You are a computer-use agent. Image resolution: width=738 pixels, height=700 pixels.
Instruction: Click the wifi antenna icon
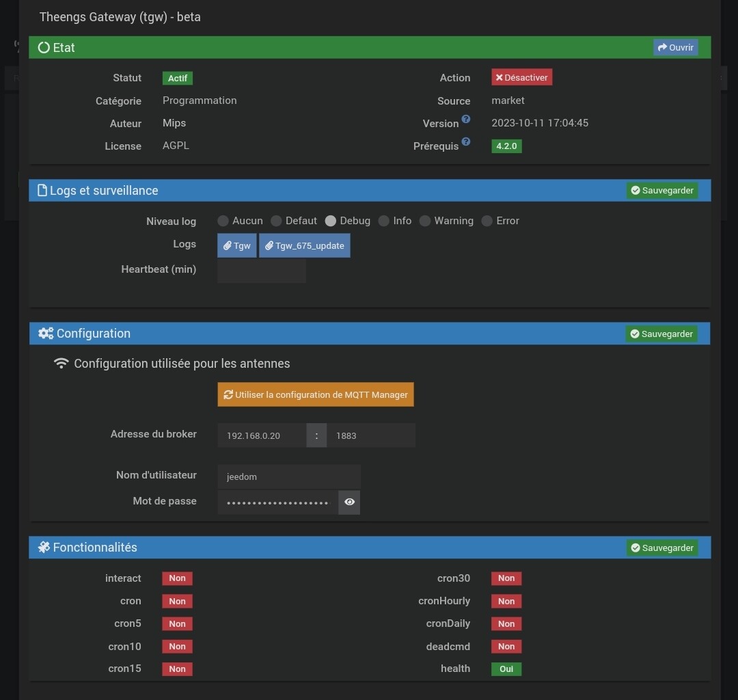(61, 363)
